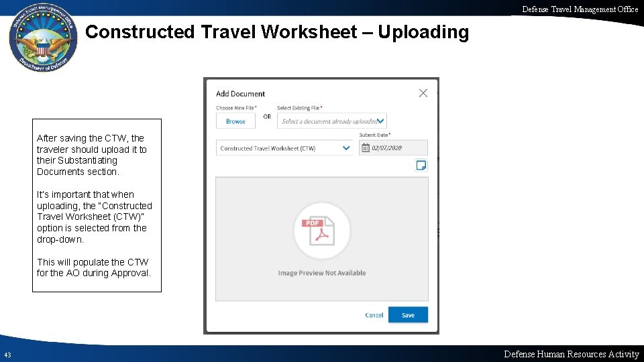Click the instruction text 'After saving the CTW'
This screenshot has width=644, height=362.
coord(82,138)
